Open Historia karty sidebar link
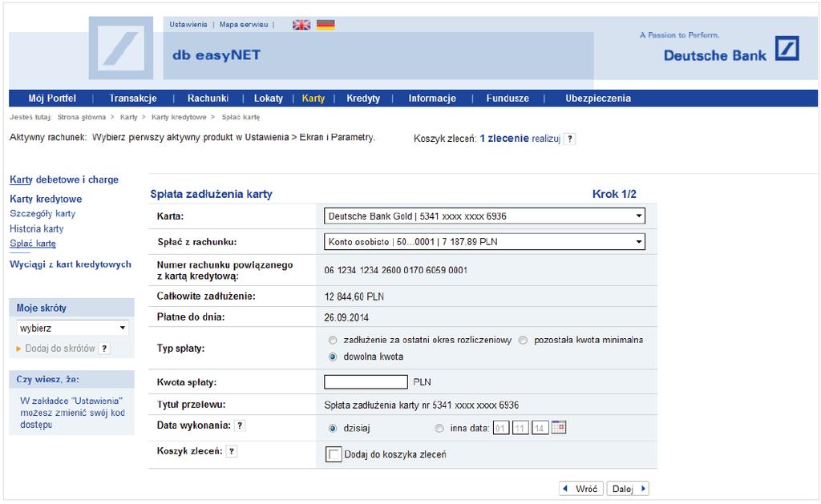The image size is (821, 504). point(37,228)
